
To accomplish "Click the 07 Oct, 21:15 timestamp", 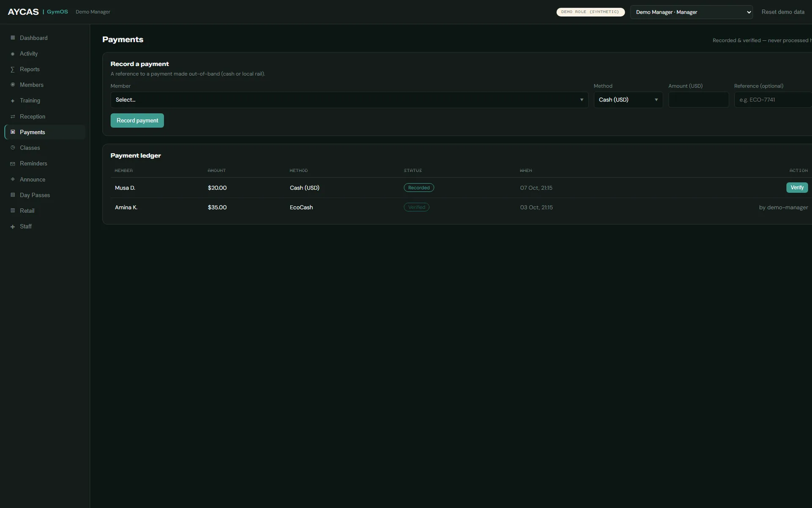I will pyautogui.click(x=536, y=188).
